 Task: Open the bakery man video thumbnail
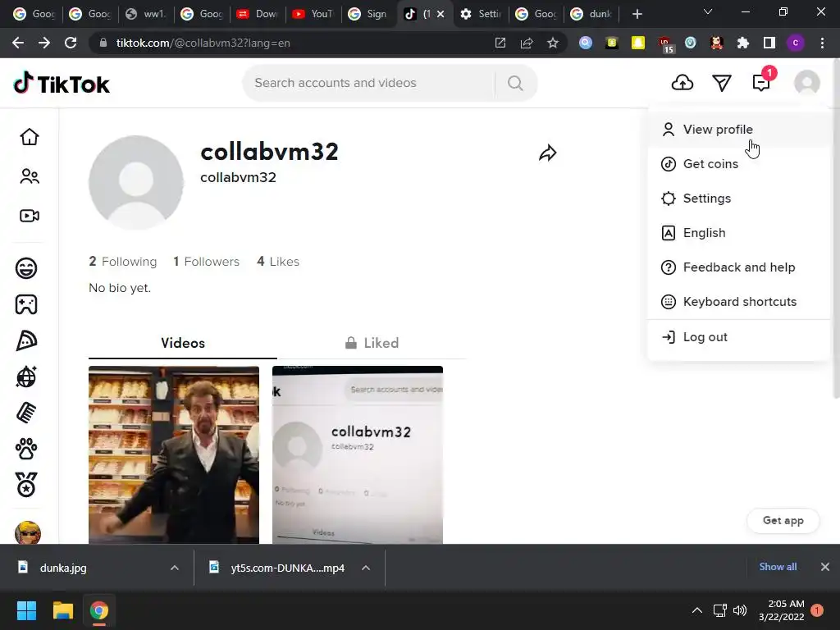174,454
